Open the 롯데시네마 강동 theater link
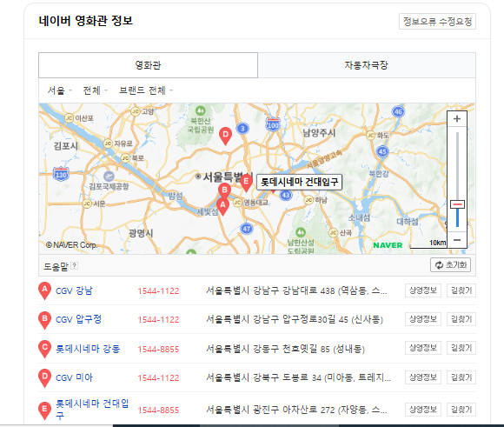Screen dimensions: 504x427 tap(88, 349)
